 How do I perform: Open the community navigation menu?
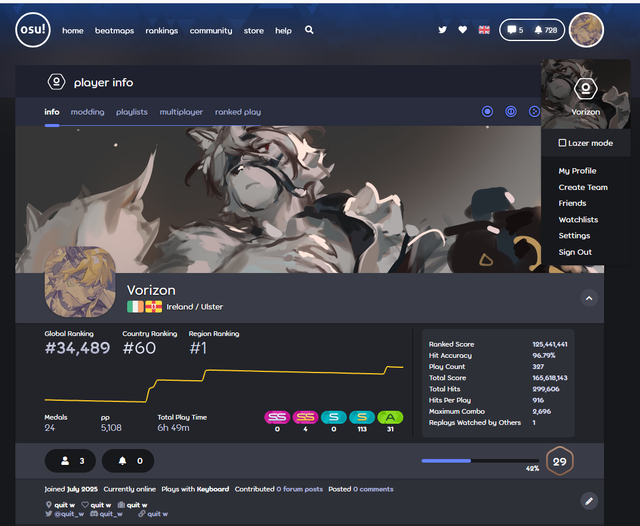coord(211,31)
